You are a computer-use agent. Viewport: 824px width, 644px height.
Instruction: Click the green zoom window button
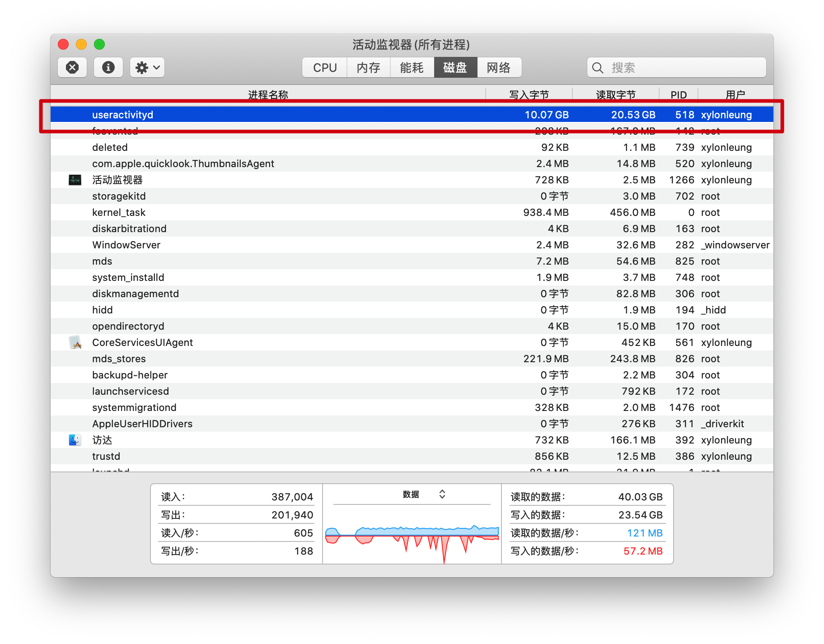[x=99, y=44]
